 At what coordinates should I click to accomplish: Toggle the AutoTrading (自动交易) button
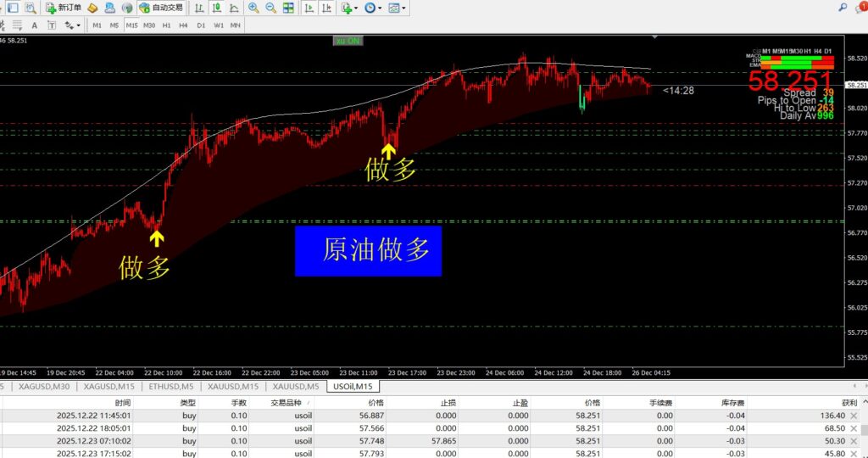[x=159, y=8]
